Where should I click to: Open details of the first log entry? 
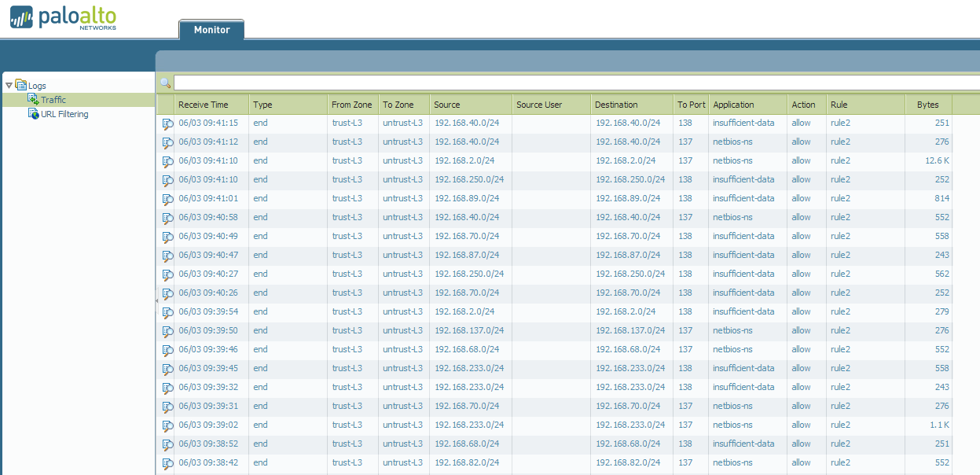coord(167,123)
